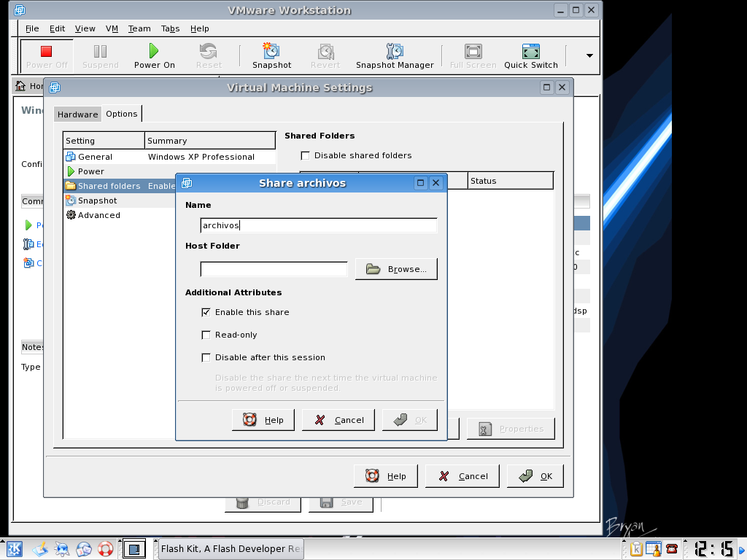The image size is (747, 560).
Task: Maximize the Share archivos dialog
Action: coord(420,183)
